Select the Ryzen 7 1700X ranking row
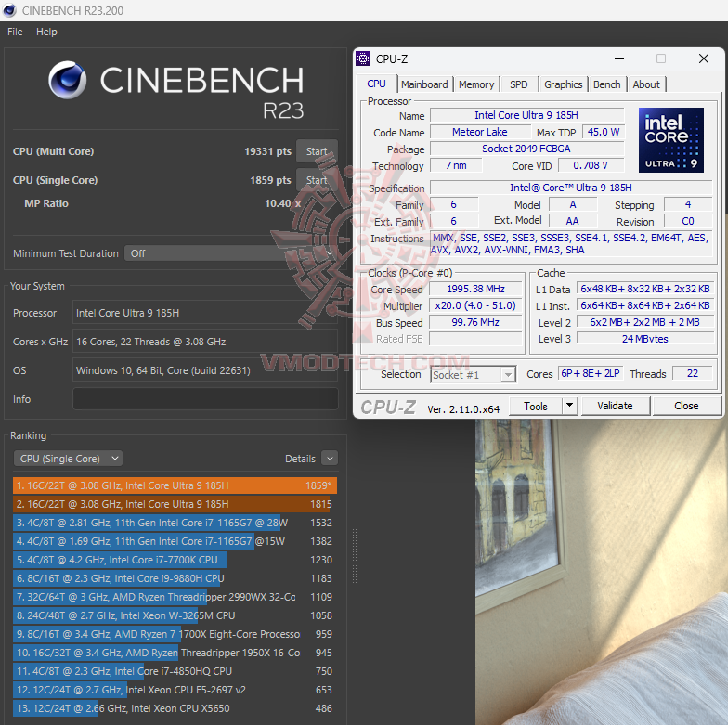 (175, 634)
